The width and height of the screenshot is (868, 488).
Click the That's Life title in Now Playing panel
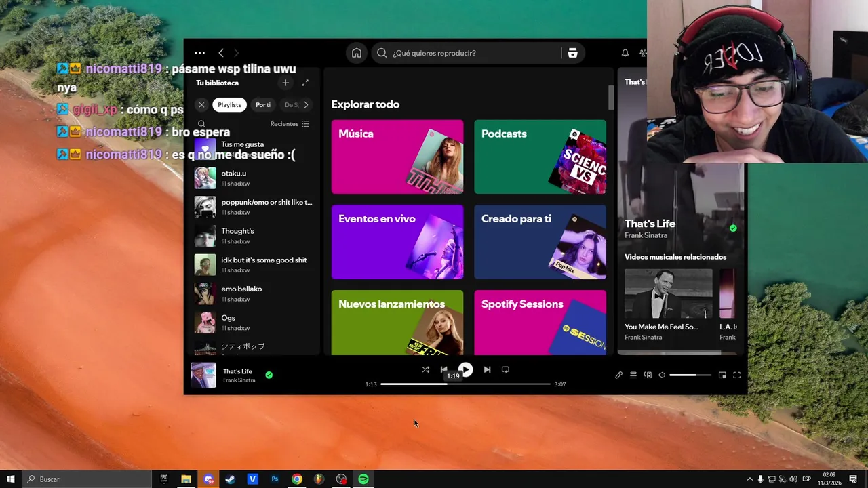coord(650,224)
